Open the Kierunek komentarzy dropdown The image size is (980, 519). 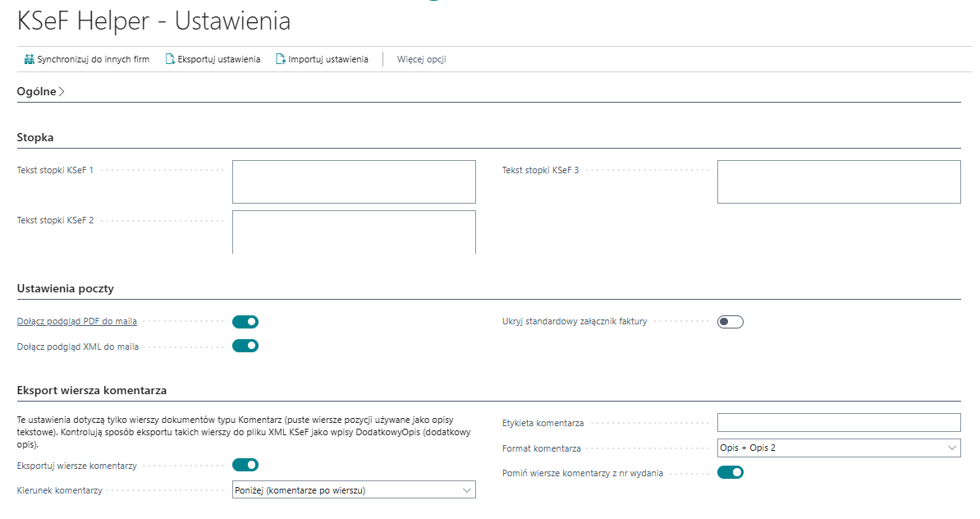click(x=354, y=490)
